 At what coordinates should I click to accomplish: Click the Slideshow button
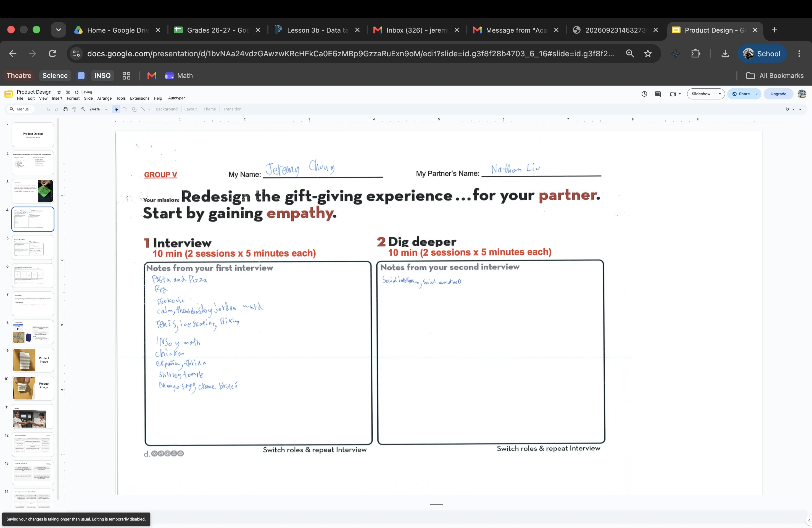(701, 94)
